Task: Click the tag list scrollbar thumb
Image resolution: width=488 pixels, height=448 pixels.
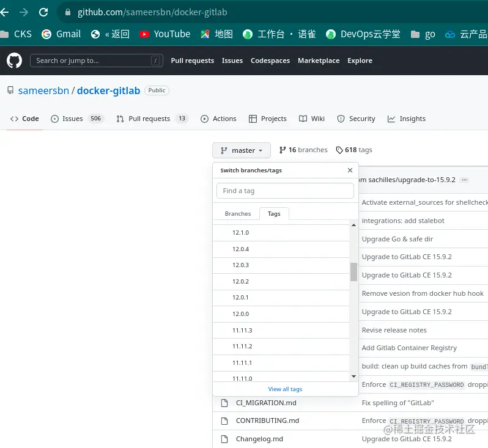Action: click(x=353, y=272)
